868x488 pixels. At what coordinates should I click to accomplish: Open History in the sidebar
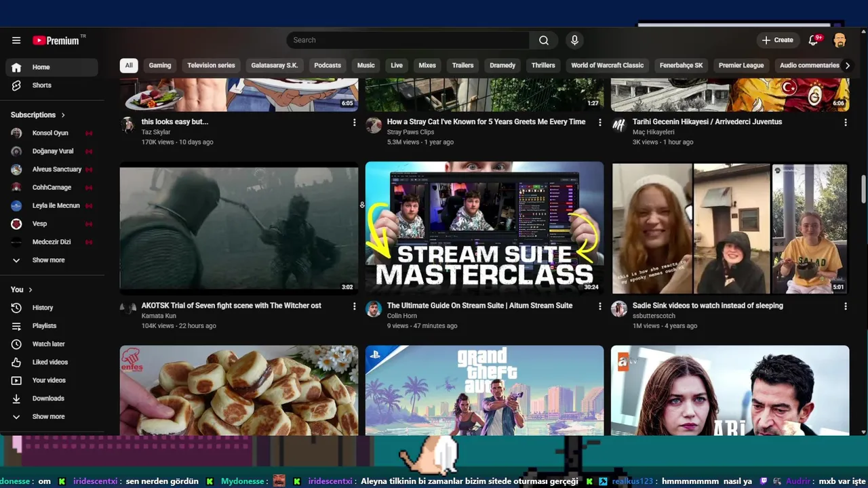coord(52,308)
